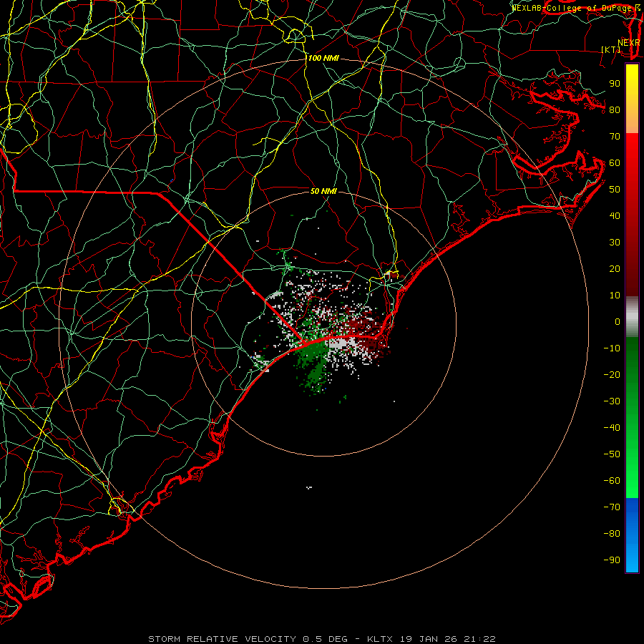This screenshot has width=644, height=644.
Task: Click the 40 value on the velocity scale
Action: point(615,215)
